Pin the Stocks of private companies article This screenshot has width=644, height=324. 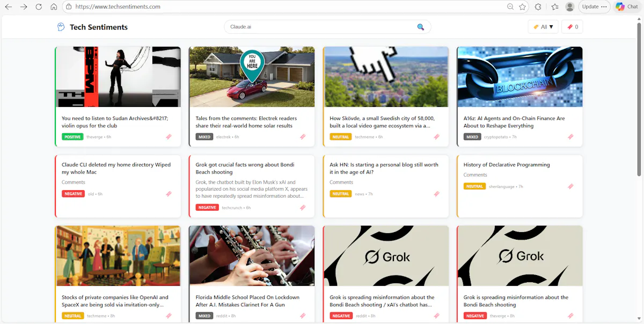click(x=169, y=316)
